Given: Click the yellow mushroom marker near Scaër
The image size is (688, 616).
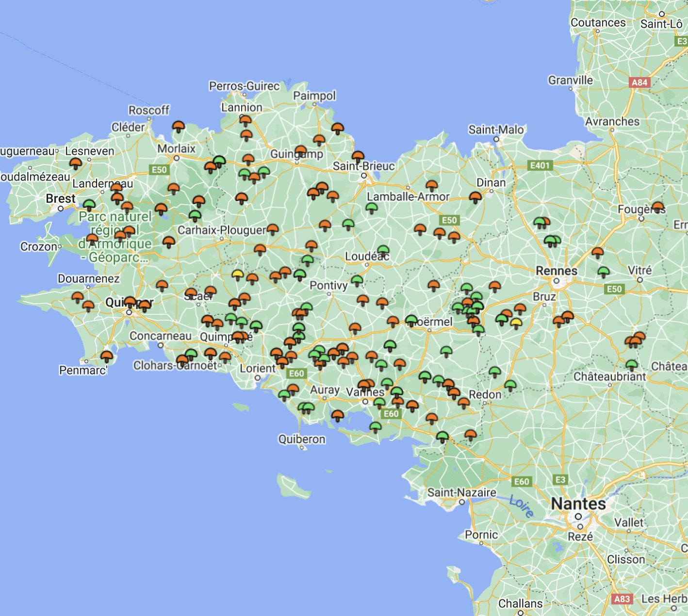Looking at the screenshot, I should [x=237, y=275].
